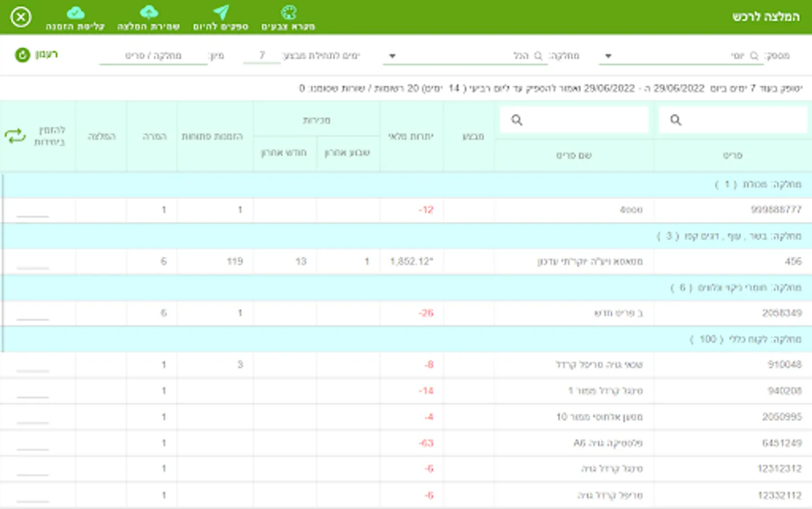Select item code 910048

[x=785, y=364]
